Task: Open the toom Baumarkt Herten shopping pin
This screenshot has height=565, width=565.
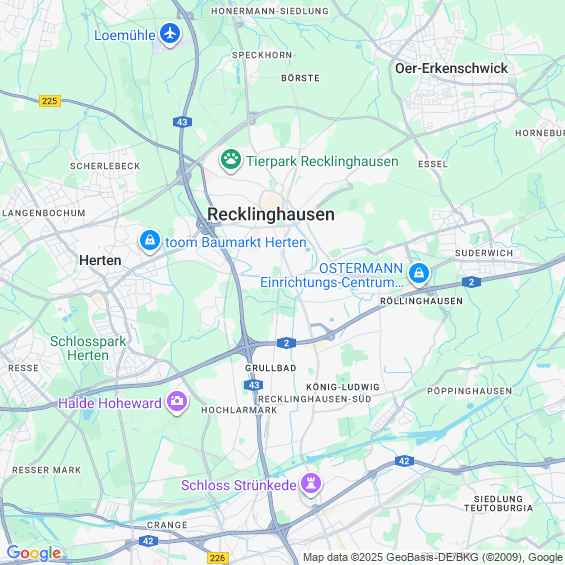Action: tap(150, 241)
